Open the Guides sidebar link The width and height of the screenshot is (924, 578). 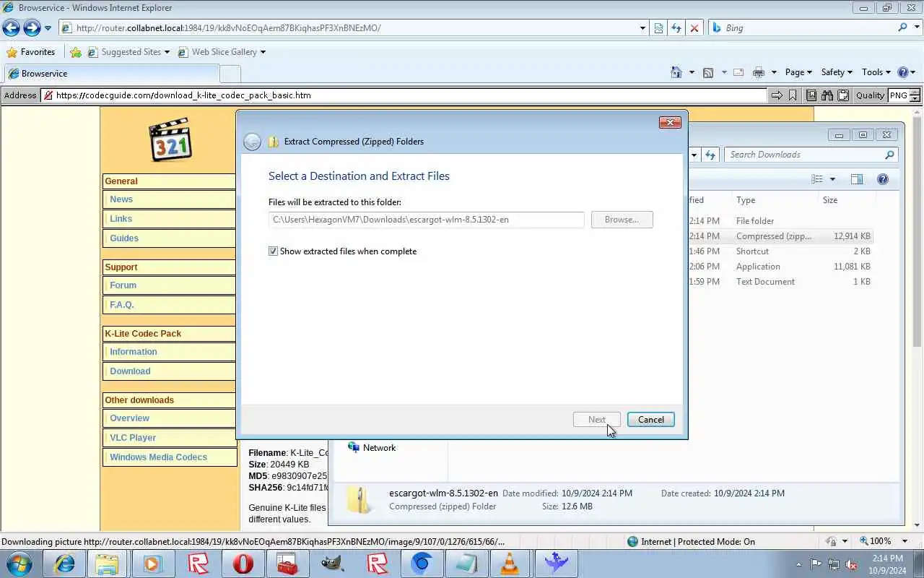(x=124, y=238)
